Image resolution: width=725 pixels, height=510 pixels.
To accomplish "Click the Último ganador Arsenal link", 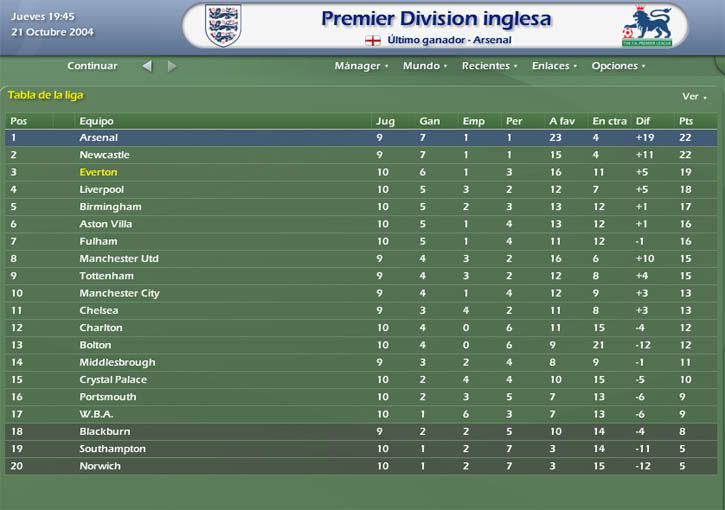I will [449, 40].
